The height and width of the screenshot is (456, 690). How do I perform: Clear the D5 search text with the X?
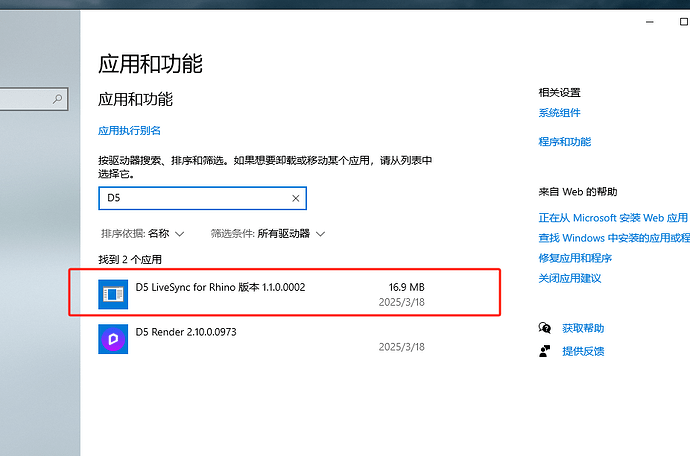(296, 199)
